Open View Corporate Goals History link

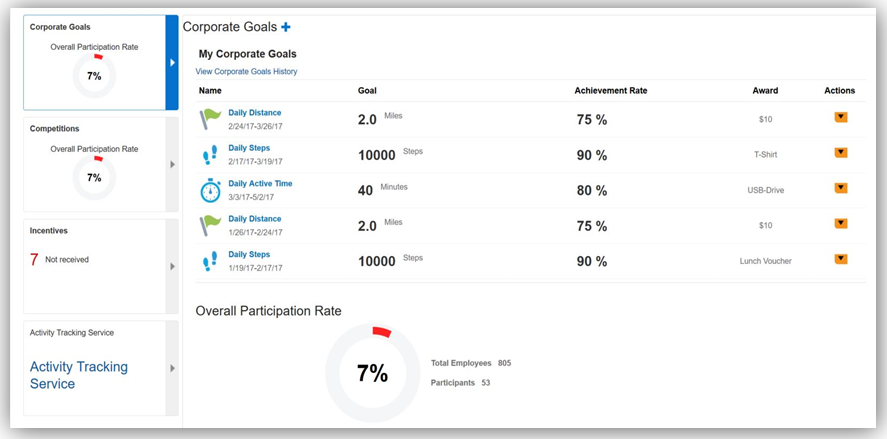pyautogui.click(x=246, y=72)
